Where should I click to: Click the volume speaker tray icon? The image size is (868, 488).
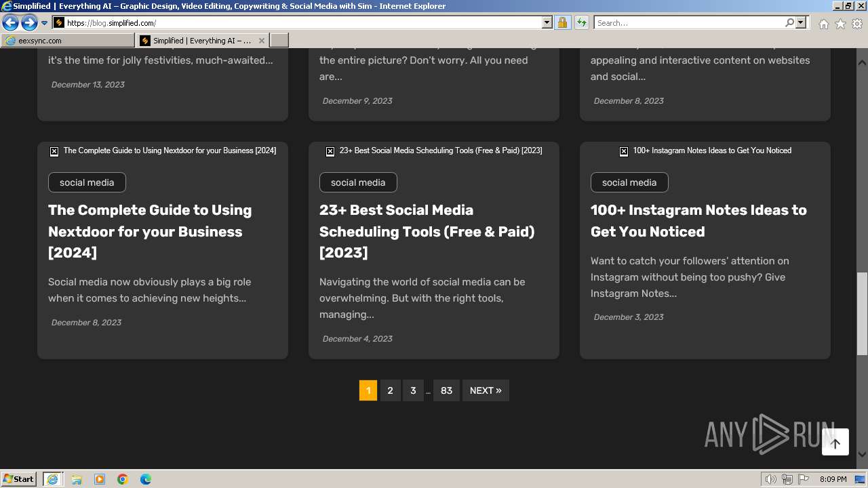click(x=771, y=479)
